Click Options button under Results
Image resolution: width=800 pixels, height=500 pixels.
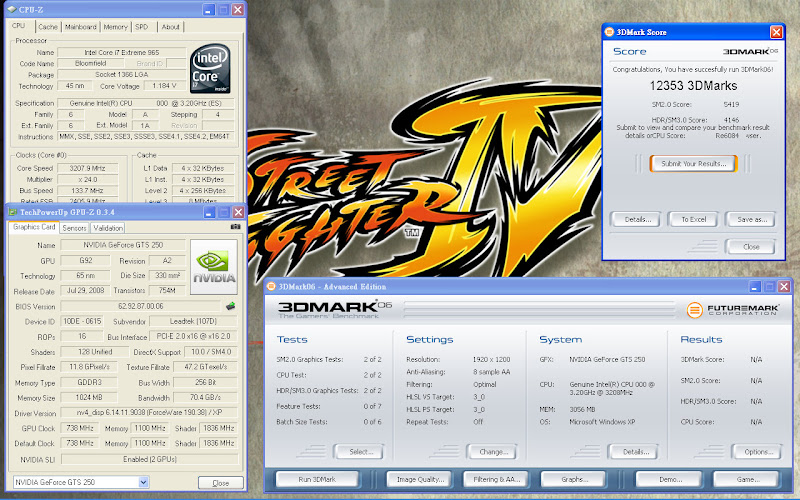pyautogui.click(x=756, y=452)
